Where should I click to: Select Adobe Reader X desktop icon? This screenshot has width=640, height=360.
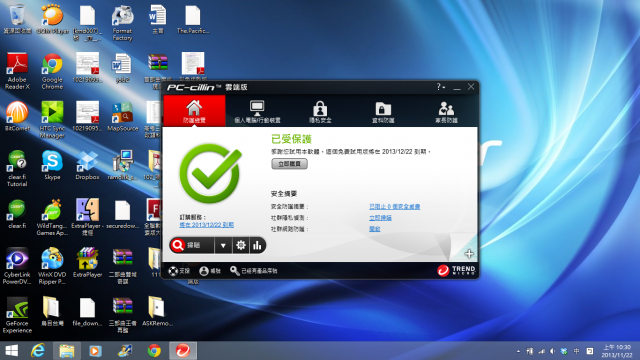tap(17, 71)
